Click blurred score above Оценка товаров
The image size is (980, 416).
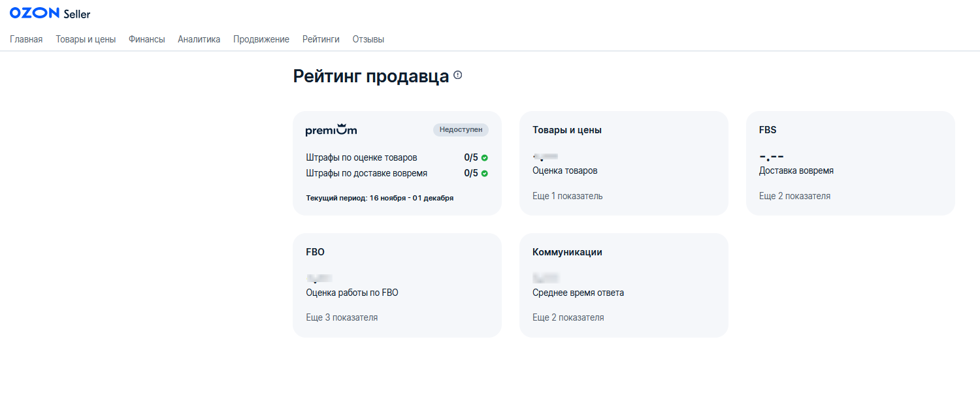pos(546,157)
